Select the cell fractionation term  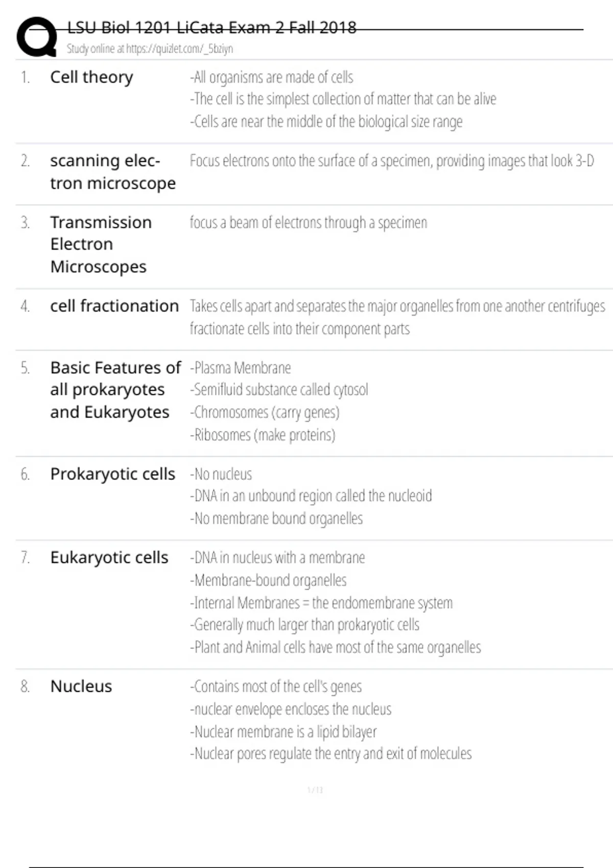tap(114, 306)
